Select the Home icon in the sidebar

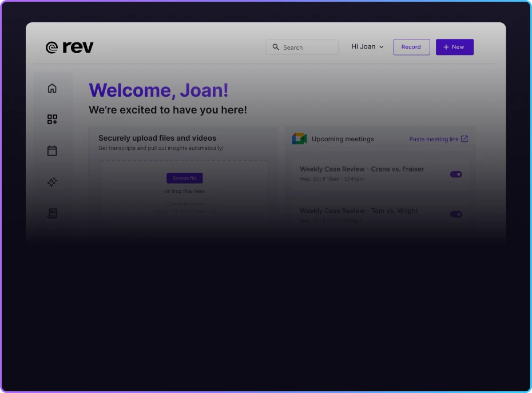[x=52, y=88]
